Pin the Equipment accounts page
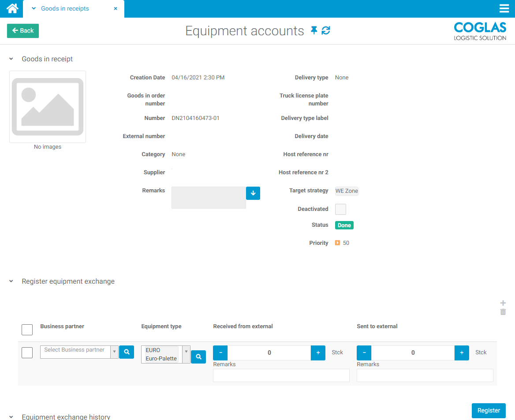 (x=314, y=30)
